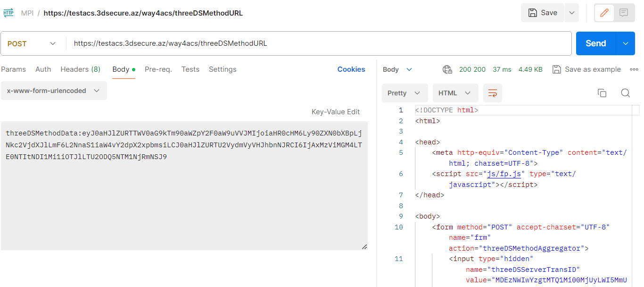Click the request URL input field
This screenshot has height=287, width=644.
(x=319, y=43)
